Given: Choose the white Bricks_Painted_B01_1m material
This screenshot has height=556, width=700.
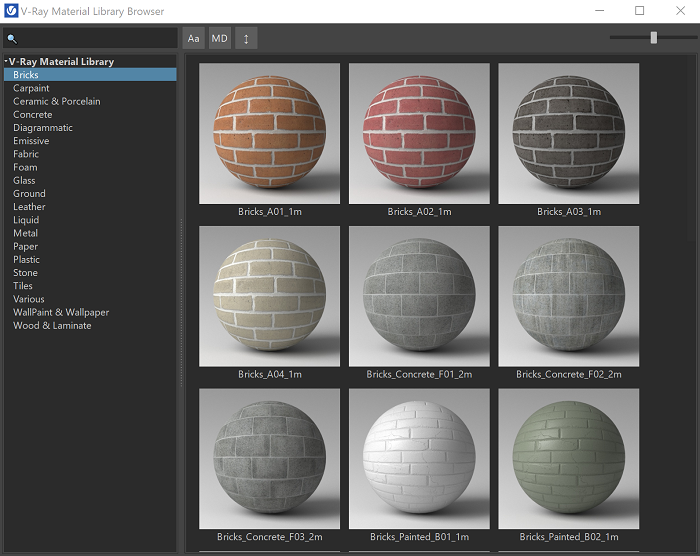Looking at the screenshot, I should [x=419, y=458].
